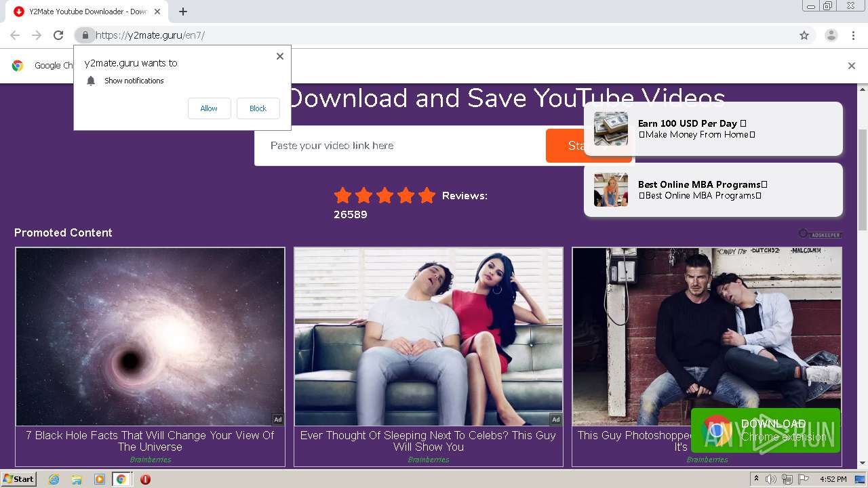This screenshot has width=868, height=488.
Task: Click the Ad badge on celebs image
Action: pos(556,420)
